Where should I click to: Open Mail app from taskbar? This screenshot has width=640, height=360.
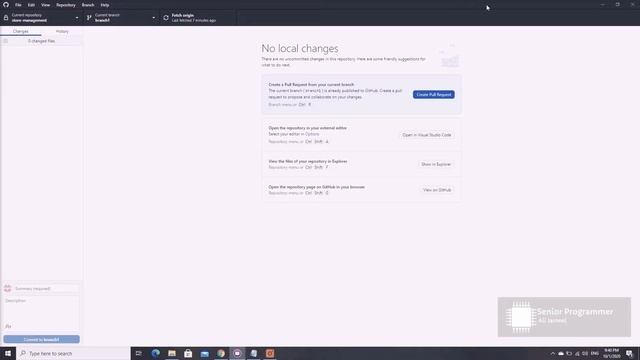[204, 353]
